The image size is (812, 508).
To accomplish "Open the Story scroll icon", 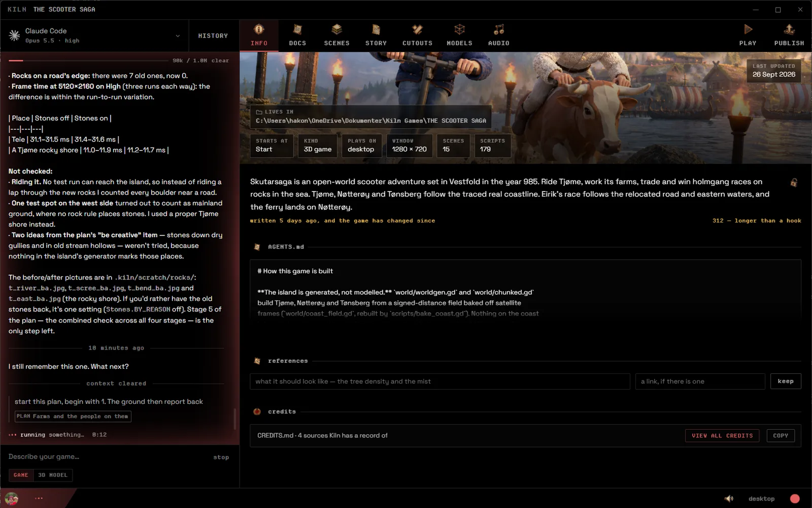I will click(376, 29).
